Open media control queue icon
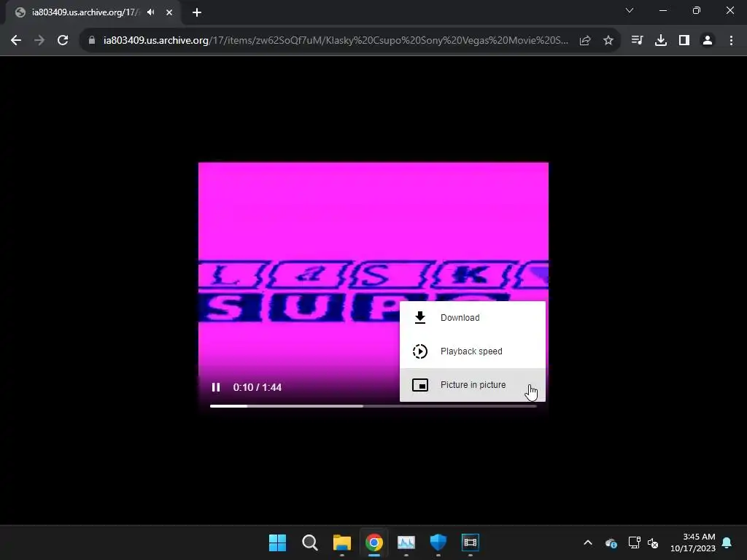This screenshot has width=747, height=560. (x=637, y=41)
